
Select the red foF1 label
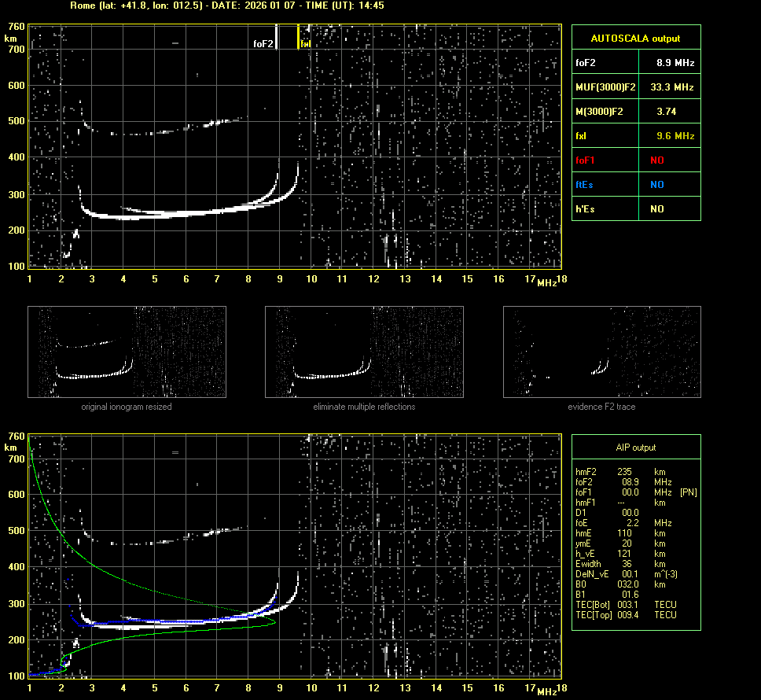click(x=586, y=160)
